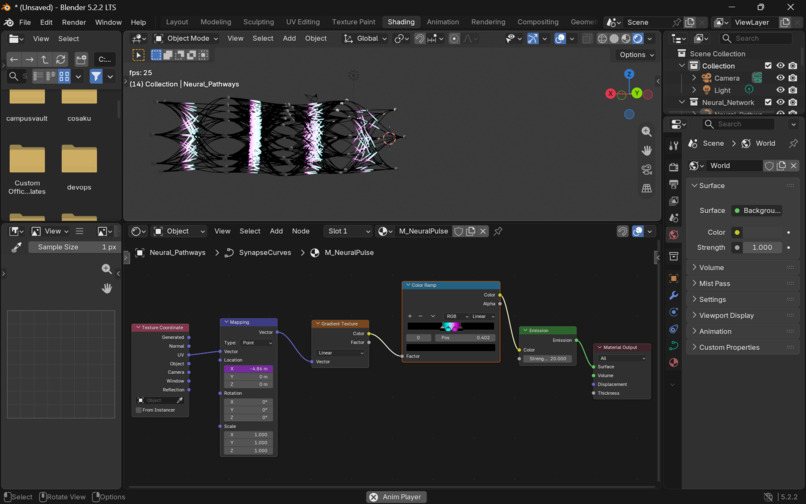This screenshot has width=806, height=504.
Task: Click SynapseCurves in the node editor breadcrumb
Action: [x=265, y=253]
